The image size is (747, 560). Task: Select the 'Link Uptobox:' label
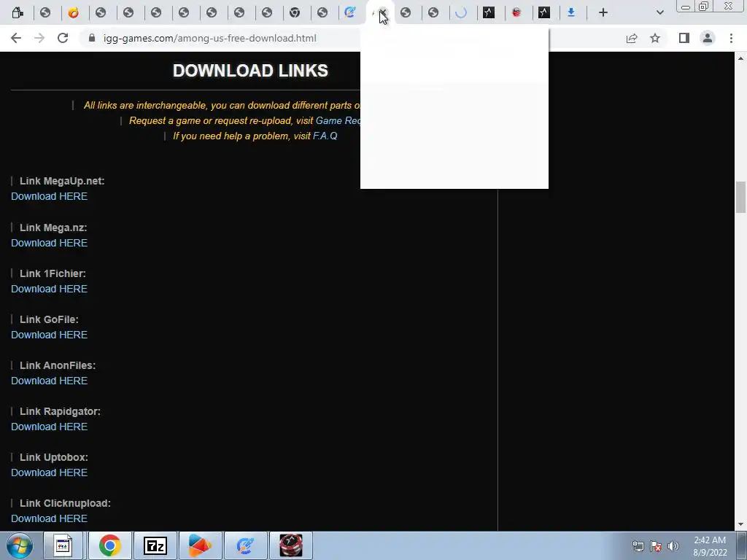[x=54, y=458]
